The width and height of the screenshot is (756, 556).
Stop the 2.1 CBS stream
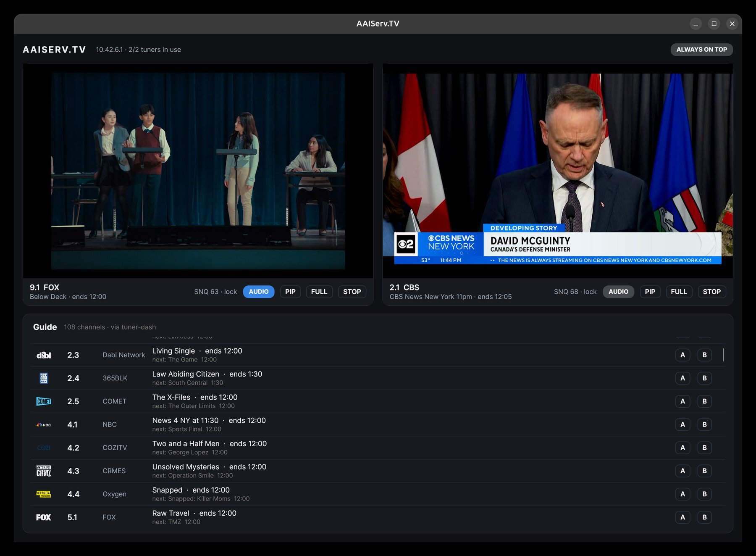click(x=712, y=292)
